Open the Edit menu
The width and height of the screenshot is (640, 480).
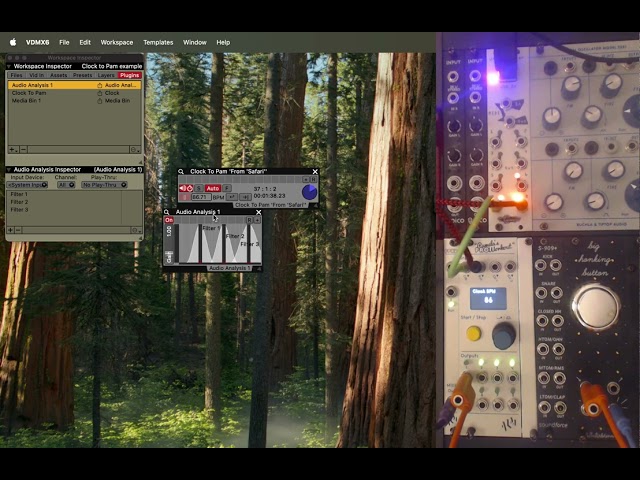(x=85, y=42)
